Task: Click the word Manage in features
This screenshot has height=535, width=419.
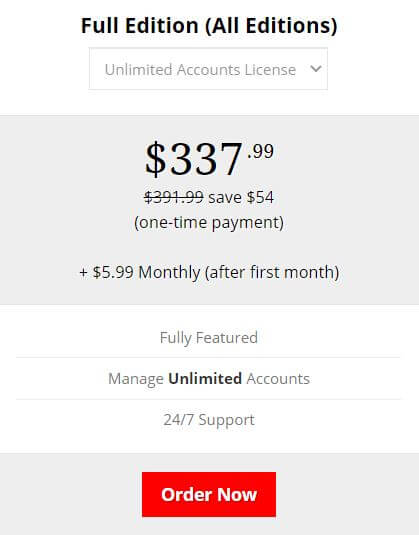Action: click(136, 379)
